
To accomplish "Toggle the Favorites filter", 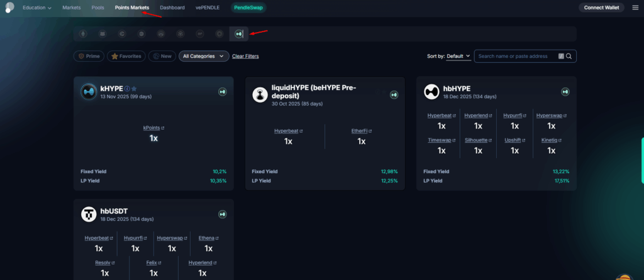I will click(126, 57).
